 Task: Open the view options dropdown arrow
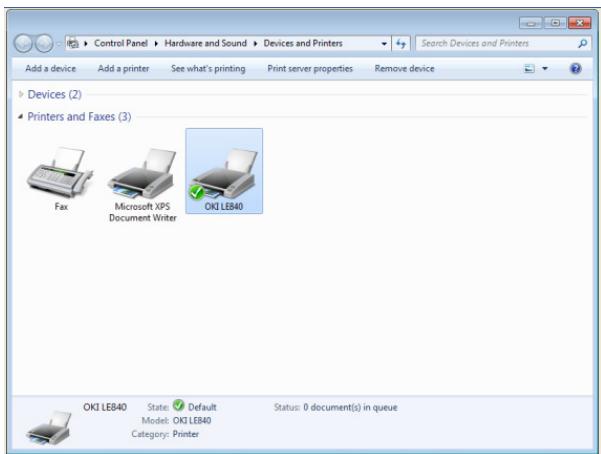coord(545,69)
